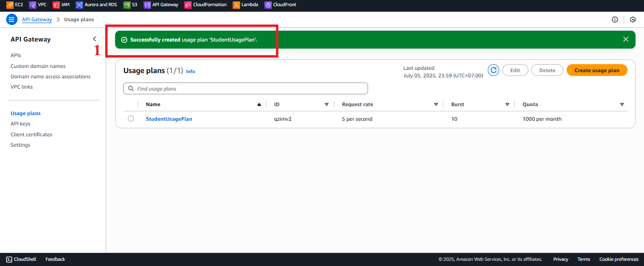Open VPC links in the sidebar
Screen dimensions: 644x266
point(22,87)
